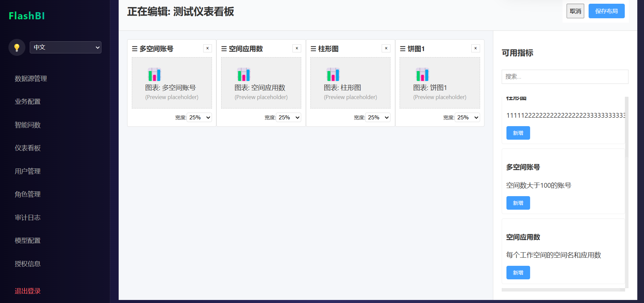Click the 保存布局 button
Viewport: 644px width, 303px height.
pos(606,11)
